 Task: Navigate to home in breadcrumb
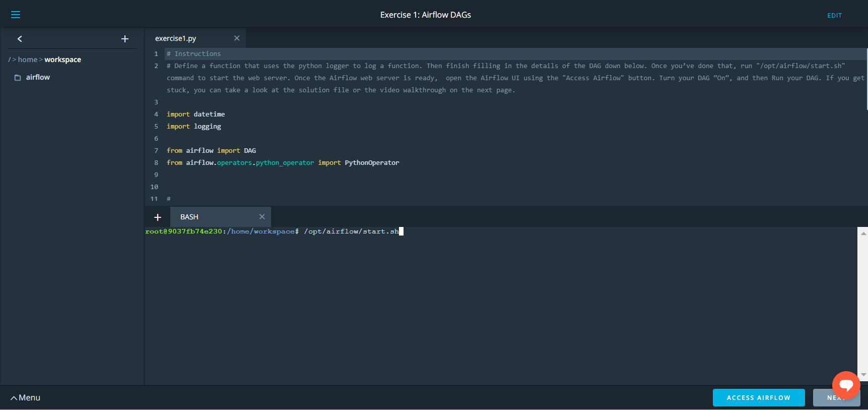pos(28,60)
